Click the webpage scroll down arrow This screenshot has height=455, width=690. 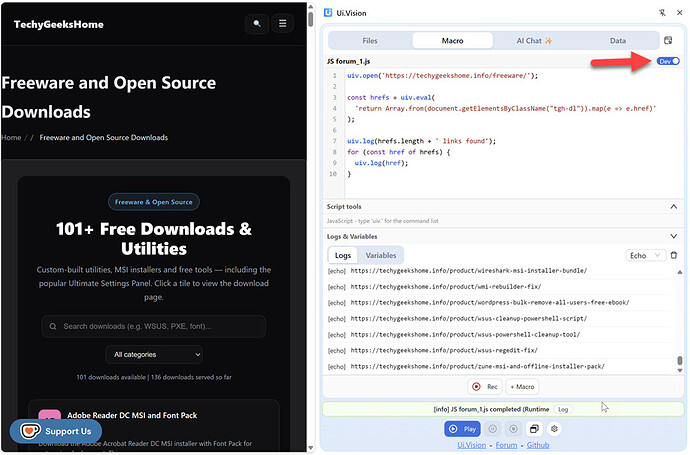coord(311,448)
